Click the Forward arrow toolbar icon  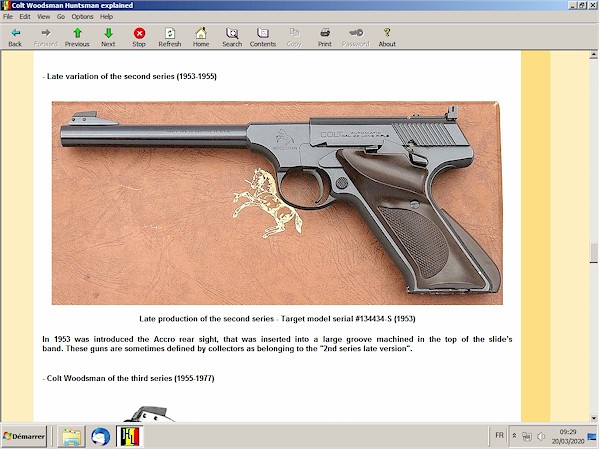click(46, 37)
